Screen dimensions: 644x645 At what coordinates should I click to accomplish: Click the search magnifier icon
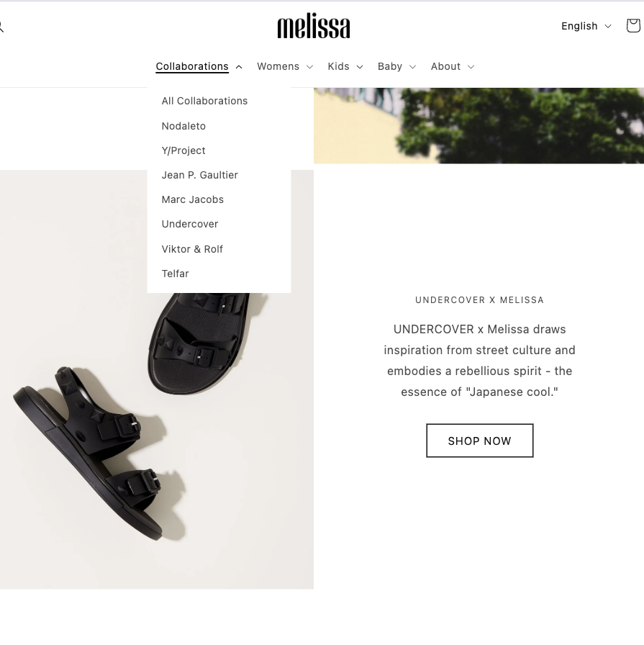tap(1, 27)
